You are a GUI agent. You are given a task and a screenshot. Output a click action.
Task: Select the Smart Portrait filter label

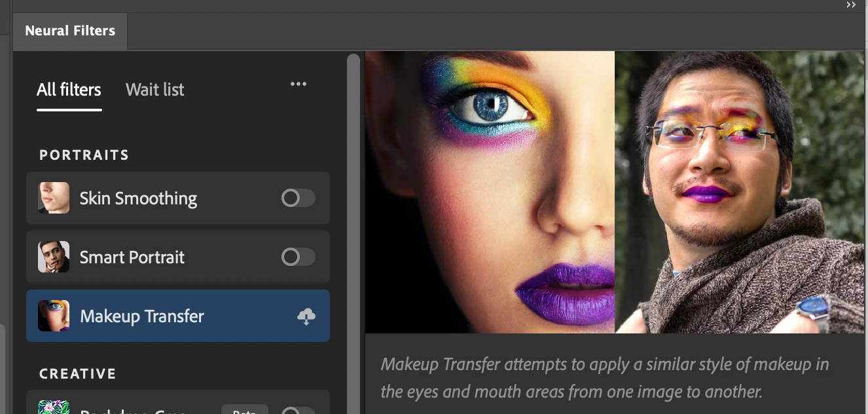(132, 257)
